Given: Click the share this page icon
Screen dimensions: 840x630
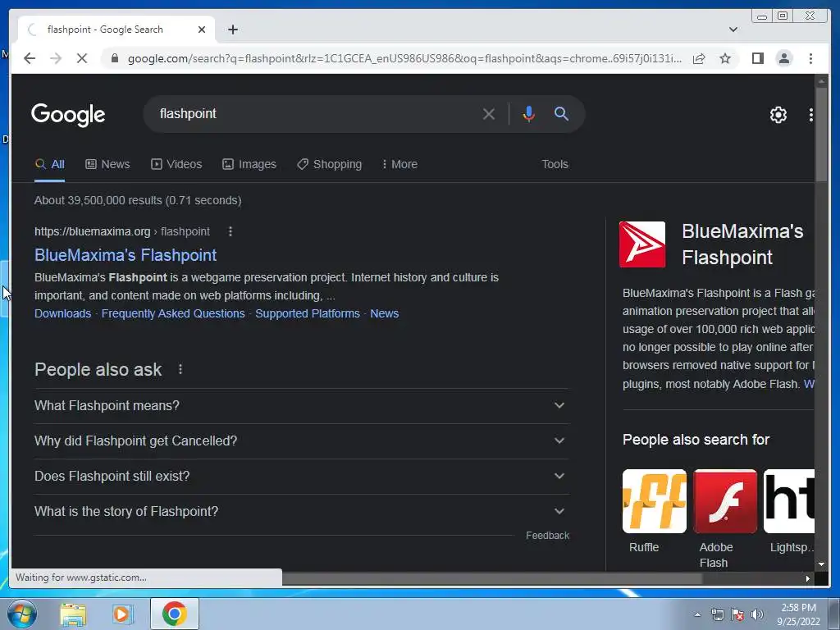Looking at the screenshot, I should [699, 58].
